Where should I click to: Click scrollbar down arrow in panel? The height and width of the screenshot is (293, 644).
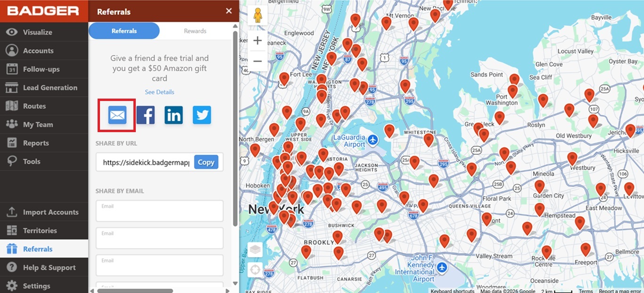tap(236, 283)
